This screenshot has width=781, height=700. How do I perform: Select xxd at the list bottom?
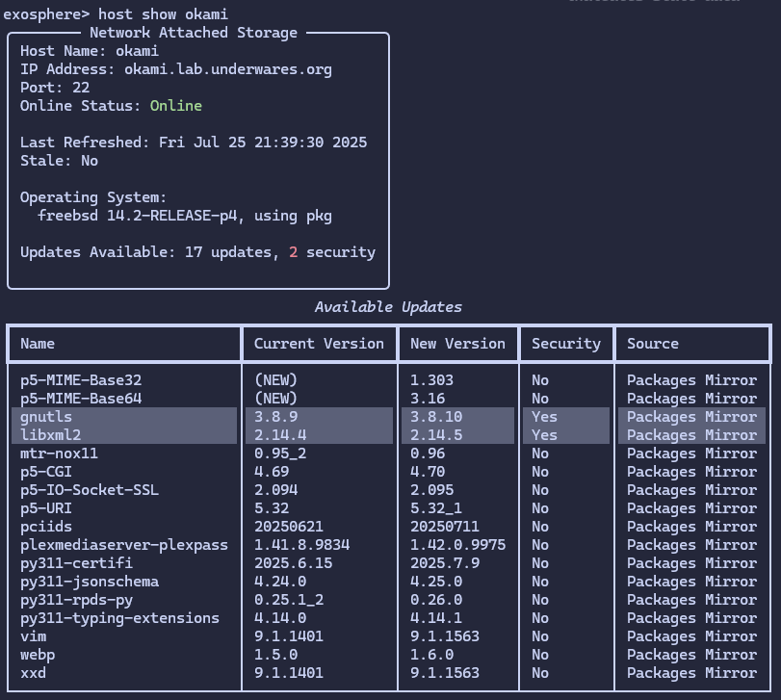coord(125,672)
